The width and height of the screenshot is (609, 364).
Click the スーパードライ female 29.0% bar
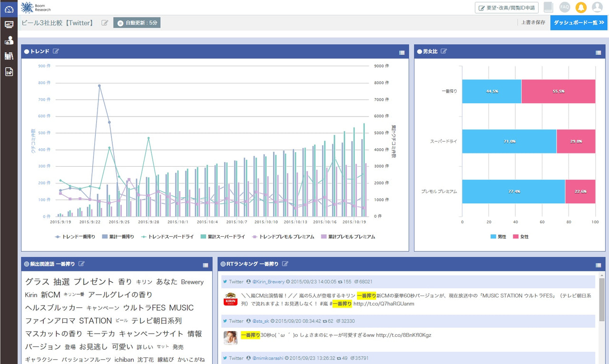click(x=576, y=141)
